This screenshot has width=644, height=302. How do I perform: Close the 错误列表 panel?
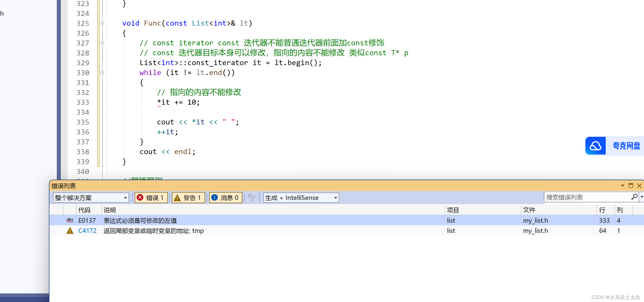pos(639,186)
